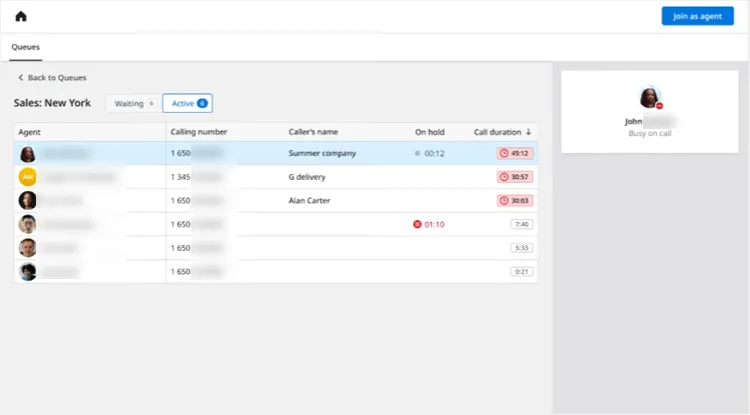Screen dimensions: 750x415
Task: Click the Join as agent button
Action: point(697,16)
